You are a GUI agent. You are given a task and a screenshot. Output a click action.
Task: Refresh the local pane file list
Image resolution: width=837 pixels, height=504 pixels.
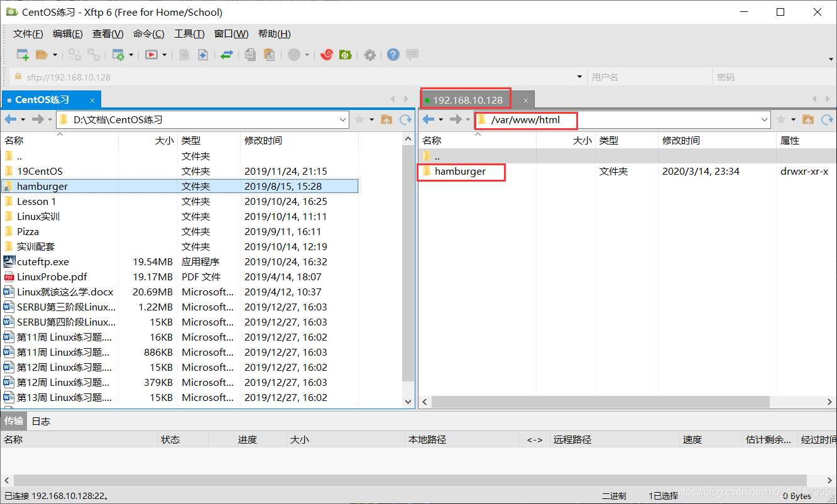click(405, 119)
